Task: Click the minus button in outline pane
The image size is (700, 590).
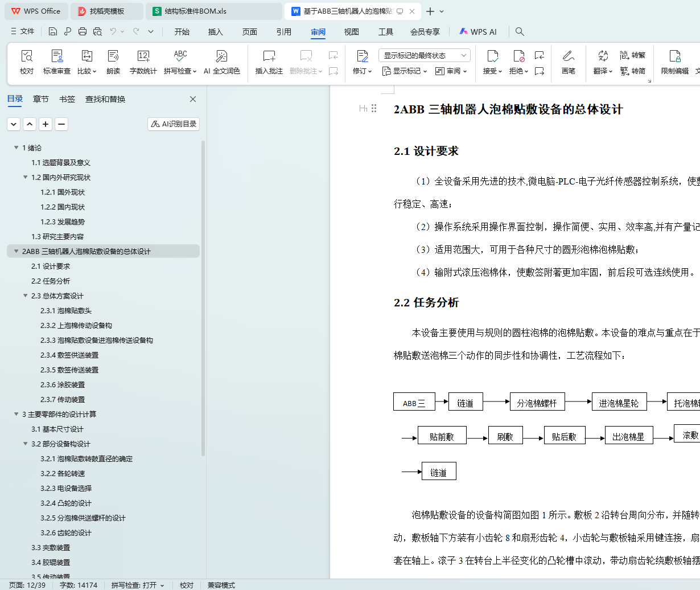Action: [61, 124]
